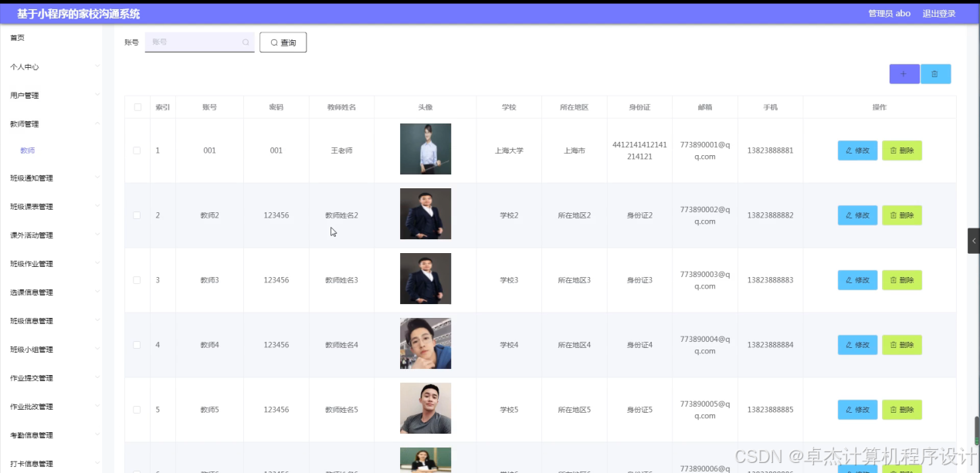The width and height of the screenshot is (980, 473).
Task: Click the 身份证 column header
Action: (x=639, y=107)
